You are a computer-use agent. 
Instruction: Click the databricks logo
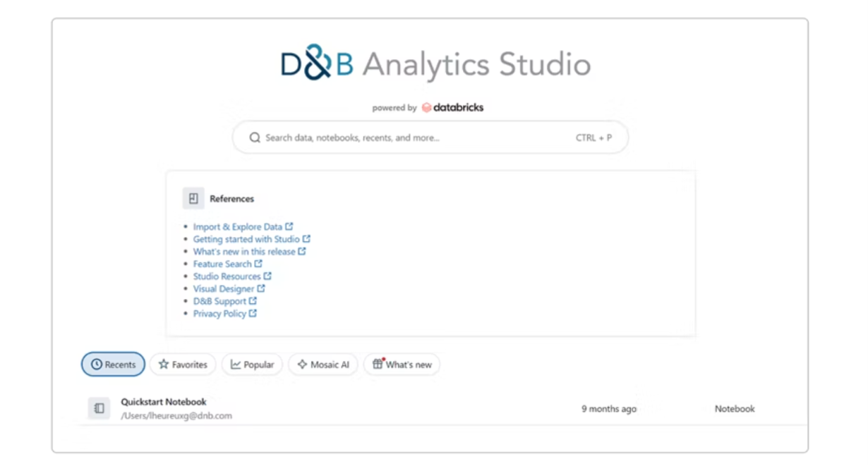tap(452, 108)
